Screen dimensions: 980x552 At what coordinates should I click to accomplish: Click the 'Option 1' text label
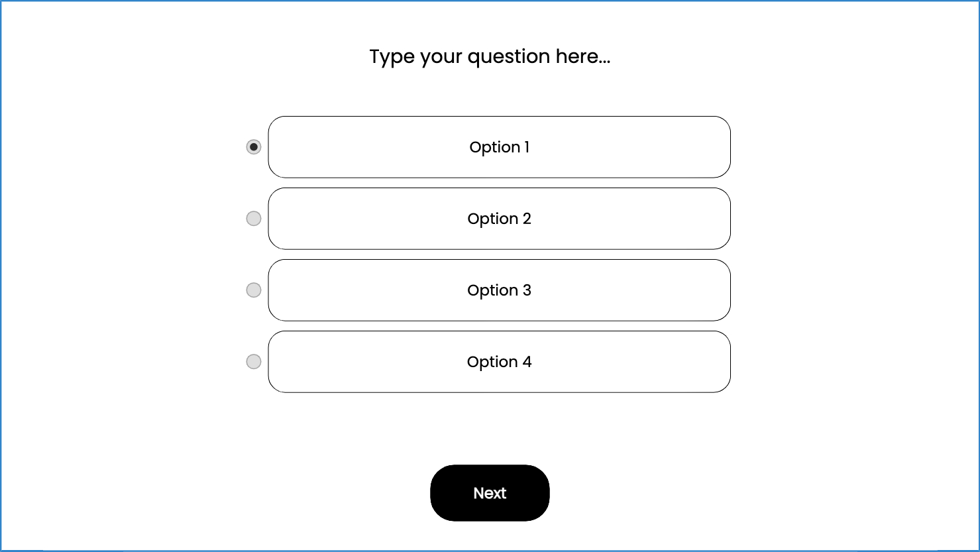click(499, 147)
